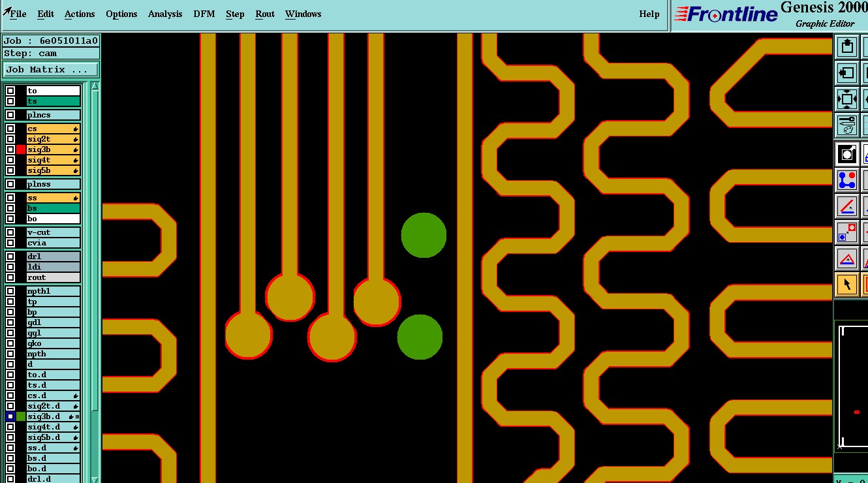Image resolution: width=868 pixels, height=483 pixels.
Task: Open the Options menu
Action: coord(121,14)
